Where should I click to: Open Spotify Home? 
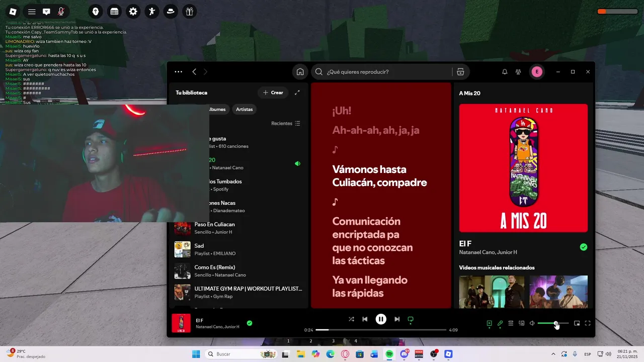point(300,72)
